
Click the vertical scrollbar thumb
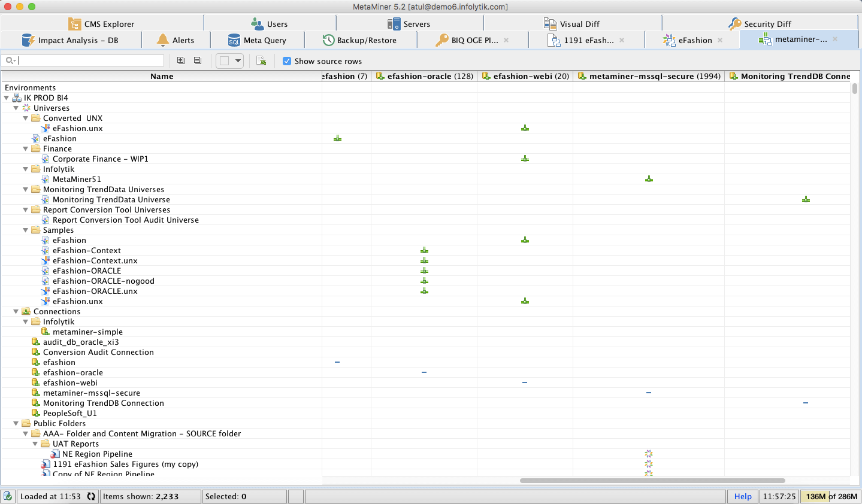[855, 89]
